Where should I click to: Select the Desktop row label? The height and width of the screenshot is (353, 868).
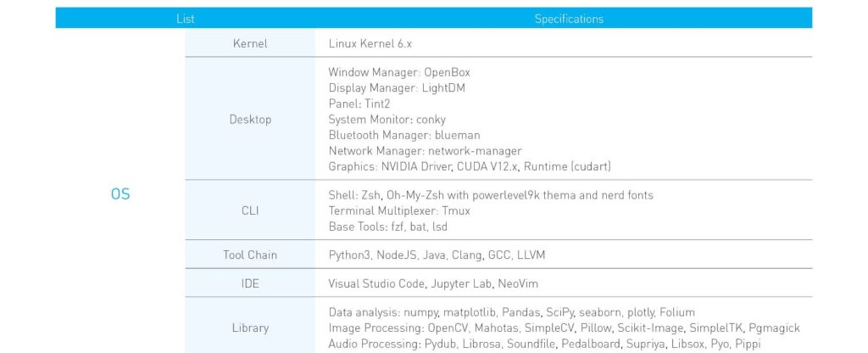[250, 119]
